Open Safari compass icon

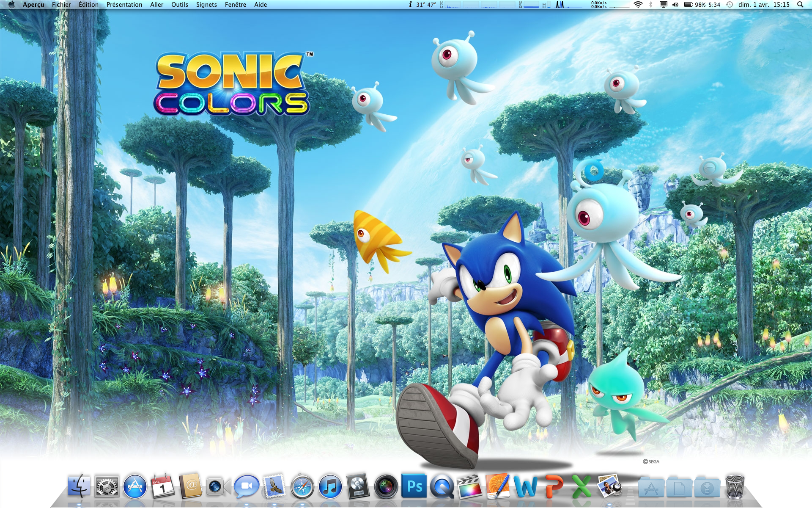point(302,486)
